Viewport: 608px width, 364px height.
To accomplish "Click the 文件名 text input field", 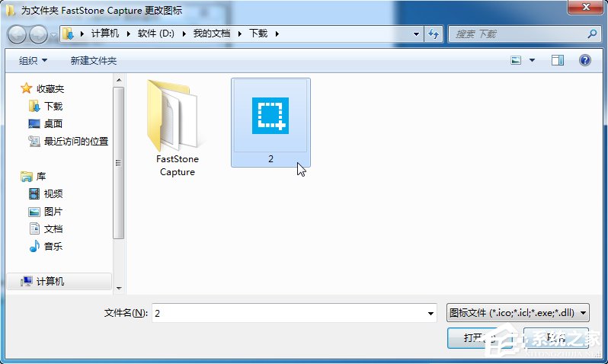I will pyautogui.click(x=289, y=313).
